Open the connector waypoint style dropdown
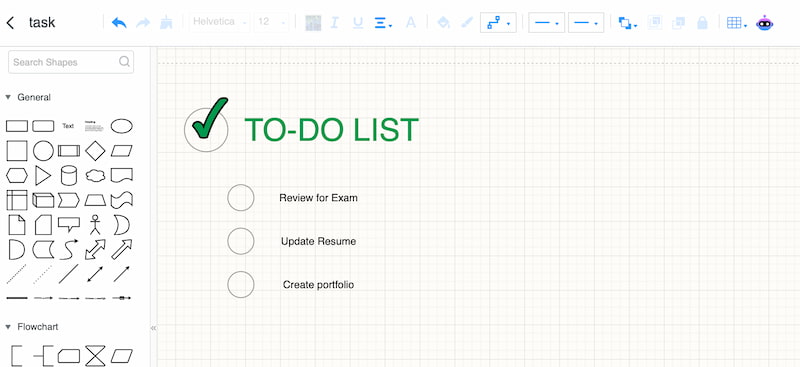Screen dimensions: 800x367 [x=498, y=22]
